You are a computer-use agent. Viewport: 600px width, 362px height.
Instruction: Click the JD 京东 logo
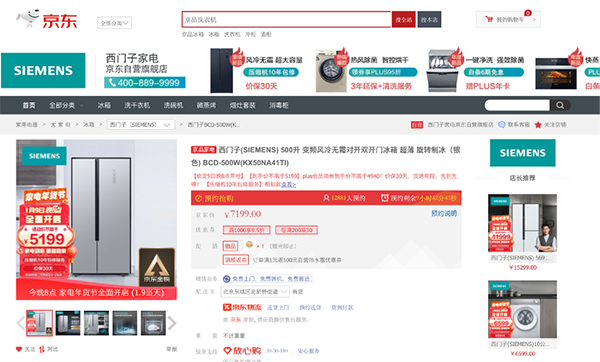[47, 20]
